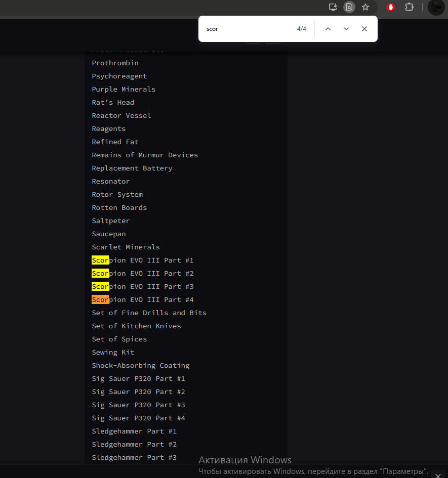
Task: Click the "Rat's Head" item
Action: [x=113, y=102]
